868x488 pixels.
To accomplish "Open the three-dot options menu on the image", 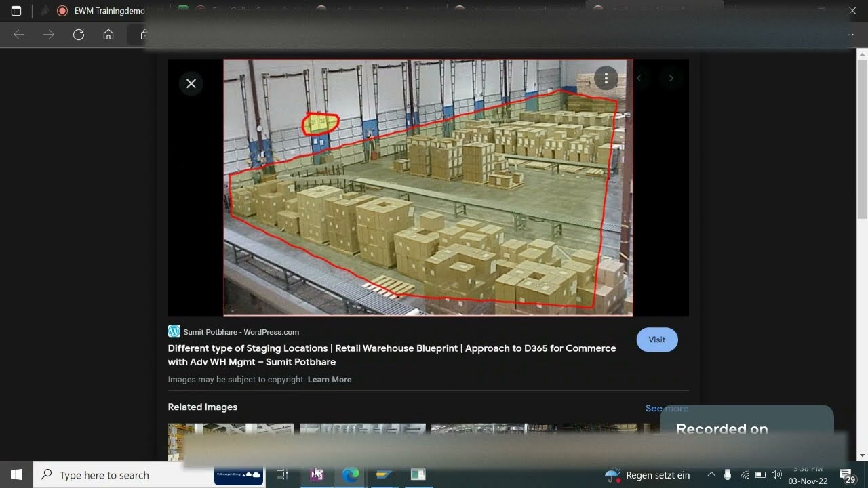I will (606, 78).
